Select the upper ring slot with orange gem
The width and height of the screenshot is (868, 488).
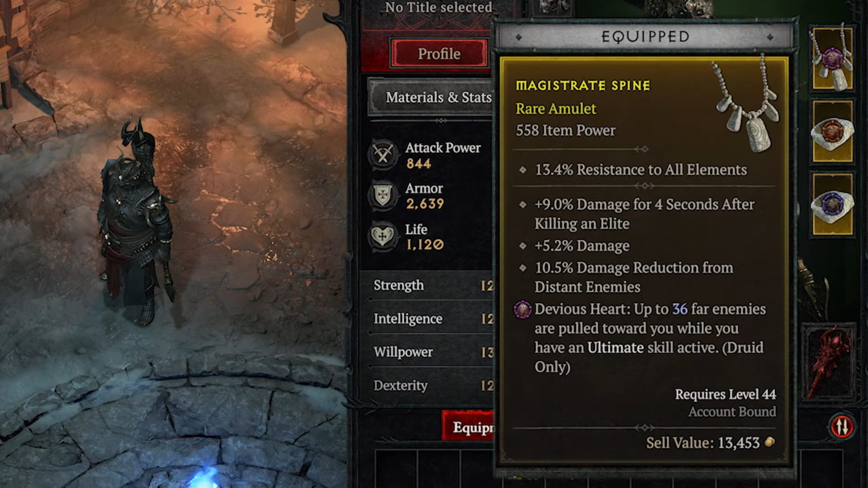[x=833, y=131]
